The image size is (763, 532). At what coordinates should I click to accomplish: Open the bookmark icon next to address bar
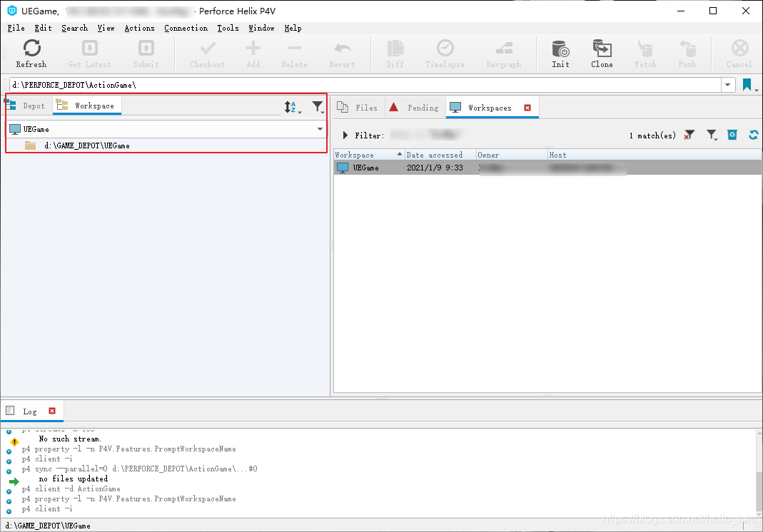(747, 85)
